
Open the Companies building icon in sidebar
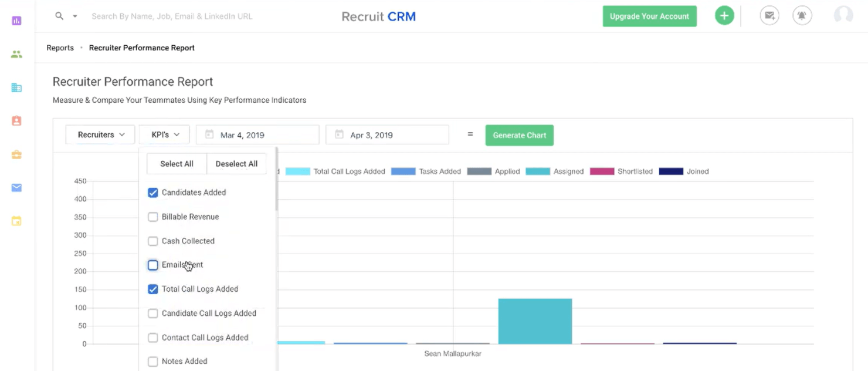point(16,87)
